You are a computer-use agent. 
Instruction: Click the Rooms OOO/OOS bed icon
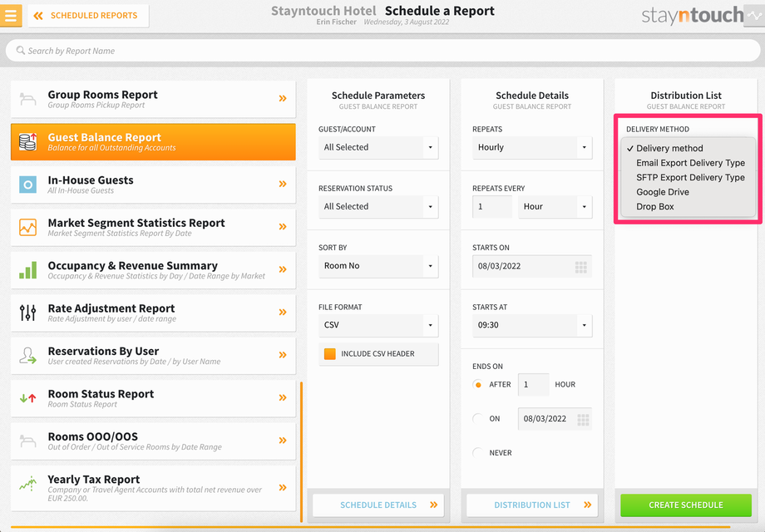coord(27,441)
